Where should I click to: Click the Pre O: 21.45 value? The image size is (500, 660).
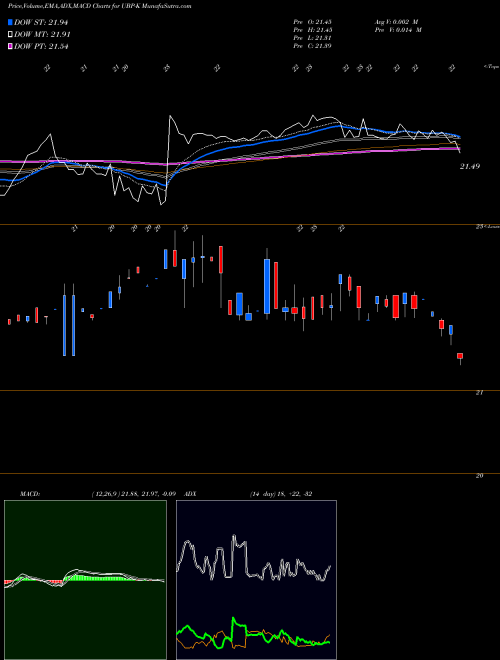point(312,22)
